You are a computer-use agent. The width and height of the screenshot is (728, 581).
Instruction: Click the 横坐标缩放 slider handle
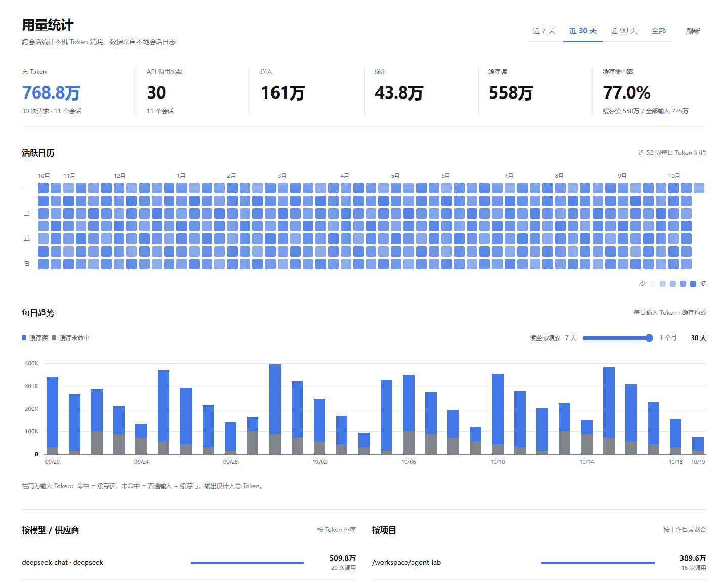[x=649, y=338]
